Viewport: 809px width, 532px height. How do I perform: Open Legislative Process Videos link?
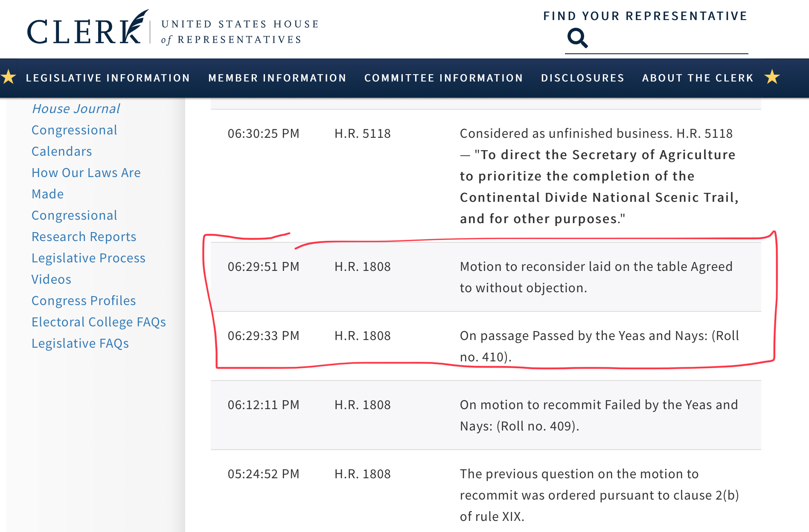pos(88,268)
